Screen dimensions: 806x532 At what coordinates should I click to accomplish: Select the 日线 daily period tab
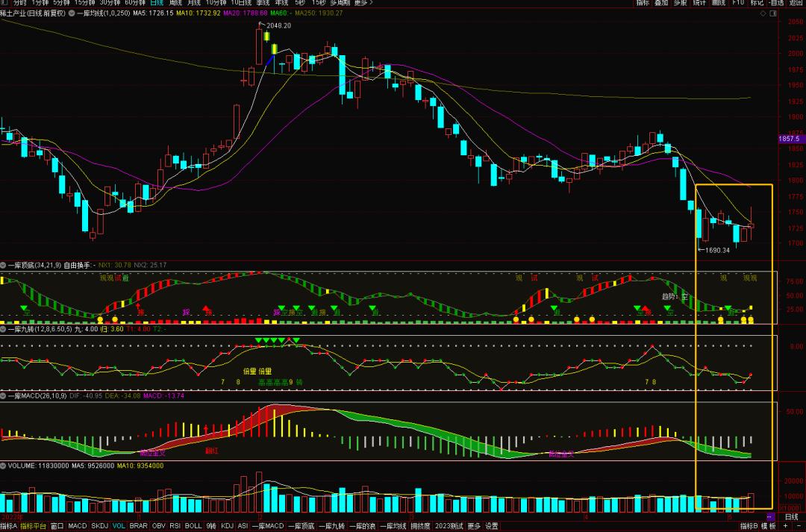point(154,3)
